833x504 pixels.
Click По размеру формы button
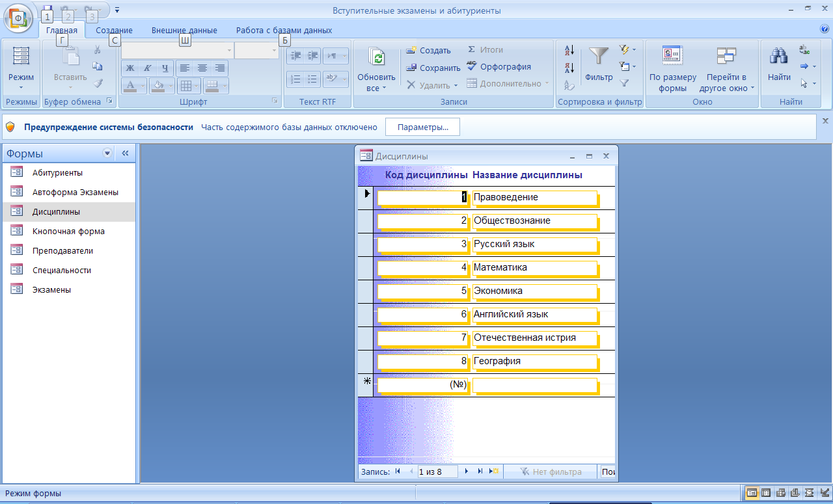(673, 68)
